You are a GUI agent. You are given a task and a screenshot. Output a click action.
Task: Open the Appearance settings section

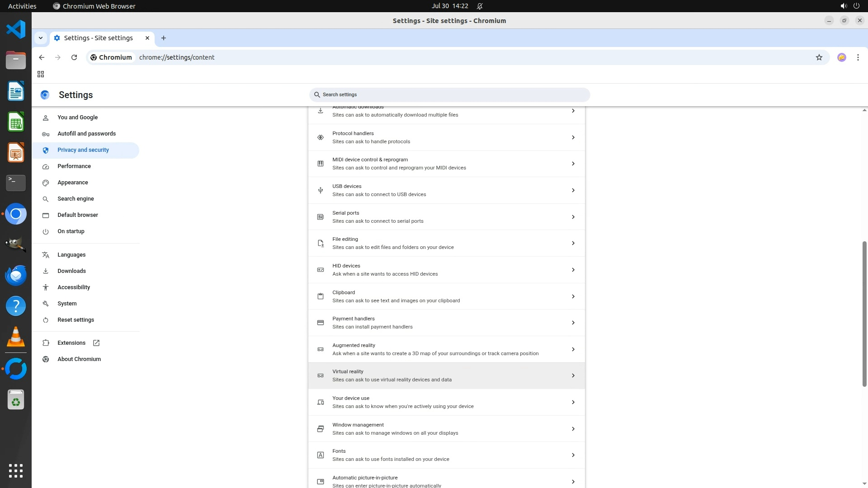[x=73, y=183]
